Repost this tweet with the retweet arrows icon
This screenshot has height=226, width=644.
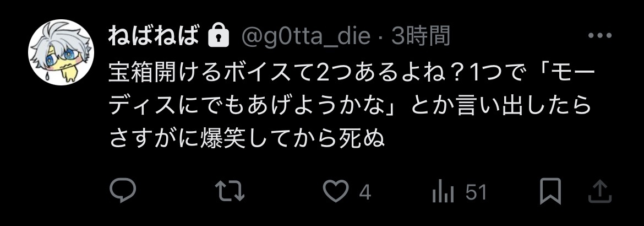pos(230,191)
